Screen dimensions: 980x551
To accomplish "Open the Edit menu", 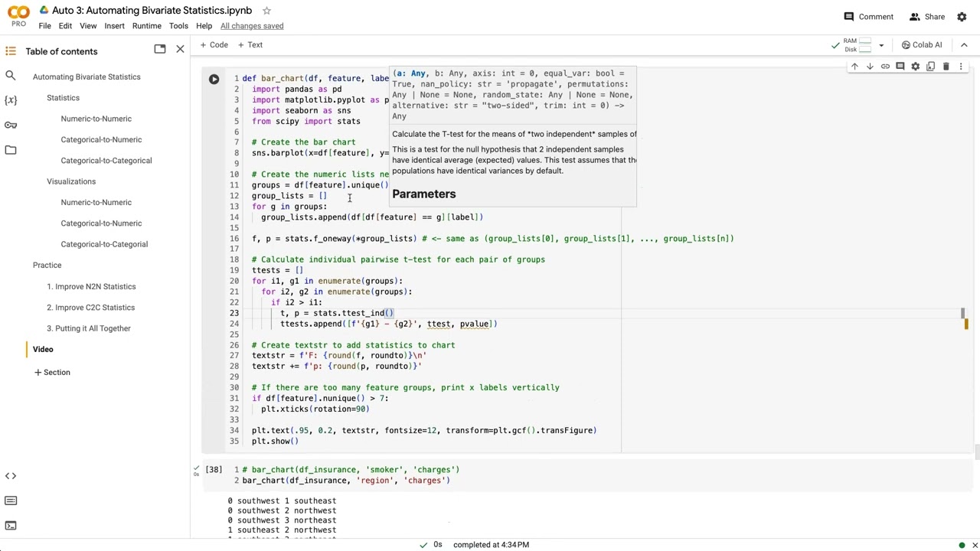I will click(x=65, y=26).
